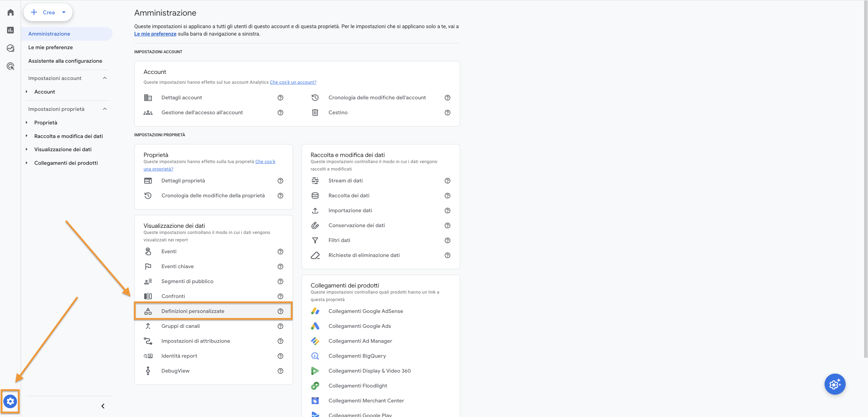Click the Google Ads logo icon
Image resolution: width=868 pixels, height=417 pixels.
click(x=315, y=326)
